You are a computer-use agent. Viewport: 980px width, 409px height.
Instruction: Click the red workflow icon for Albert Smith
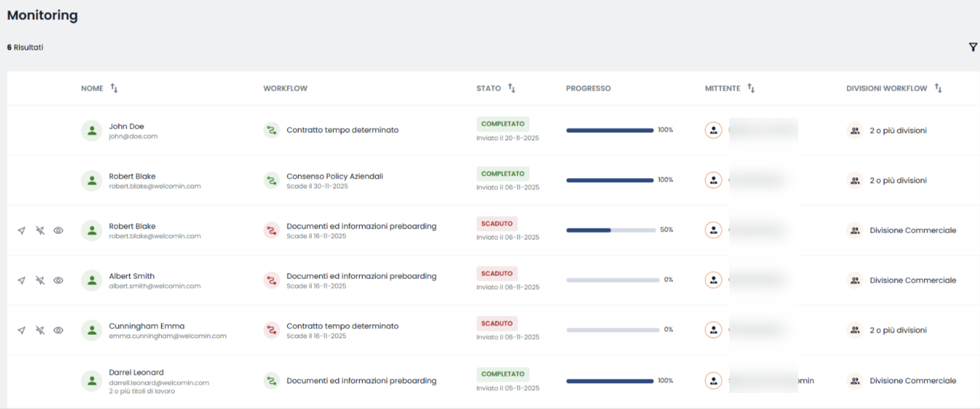[271, 281]
